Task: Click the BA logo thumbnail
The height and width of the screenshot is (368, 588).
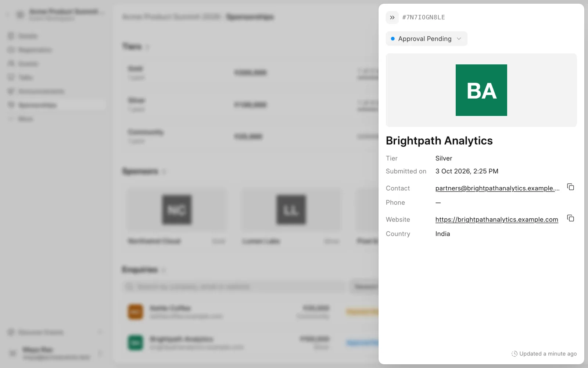Action: click(x=481, y=90)
